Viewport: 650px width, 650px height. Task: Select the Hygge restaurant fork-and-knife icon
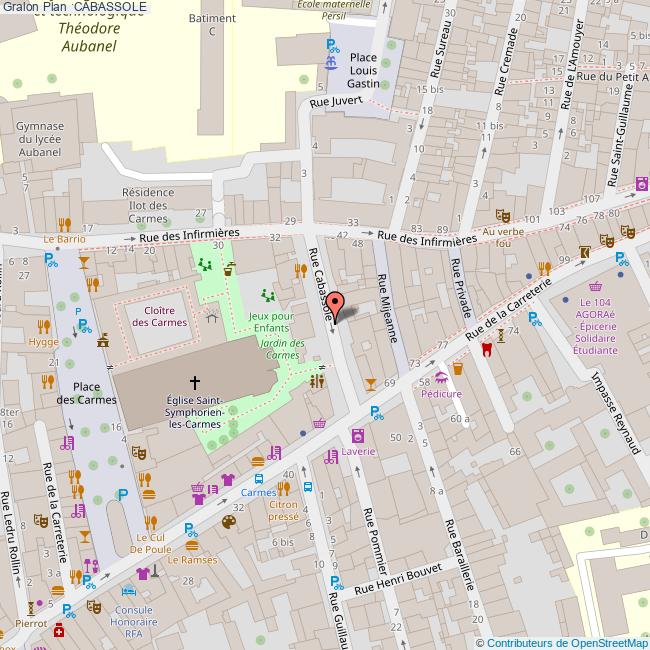point(43,326)
